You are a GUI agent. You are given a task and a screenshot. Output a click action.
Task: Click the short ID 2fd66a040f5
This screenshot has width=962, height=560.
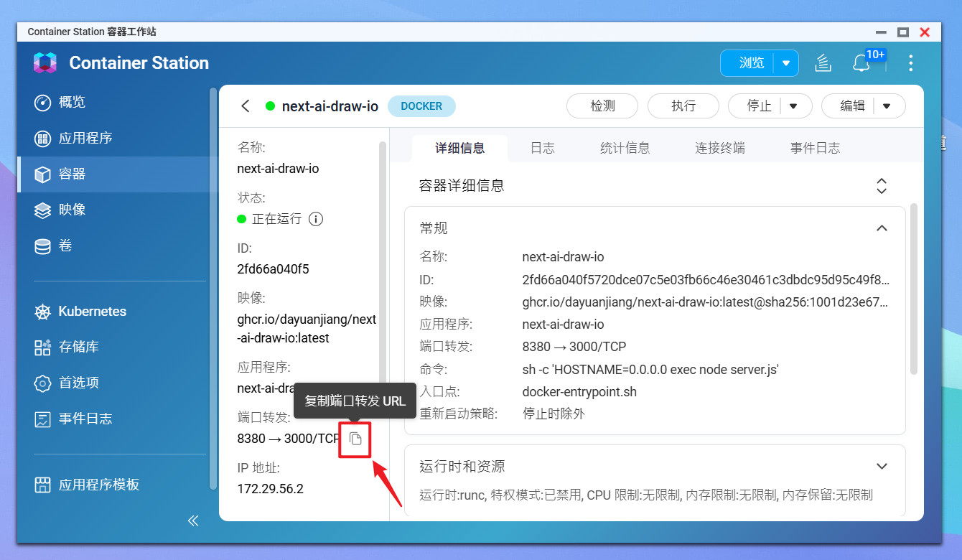[273, 269]
